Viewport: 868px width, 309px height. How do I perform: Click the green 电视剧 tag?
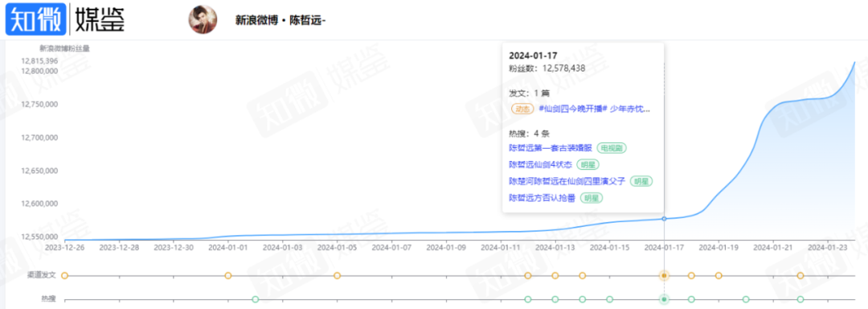coord(612,148)
